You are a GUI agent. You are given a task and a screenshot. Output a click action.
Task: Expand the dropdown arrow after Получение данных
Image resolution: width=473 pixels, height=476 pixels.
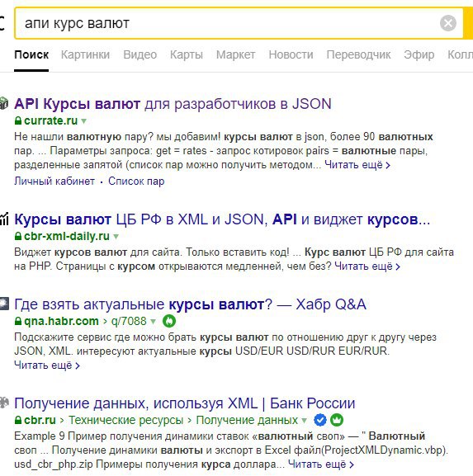(x=304, y=421)
